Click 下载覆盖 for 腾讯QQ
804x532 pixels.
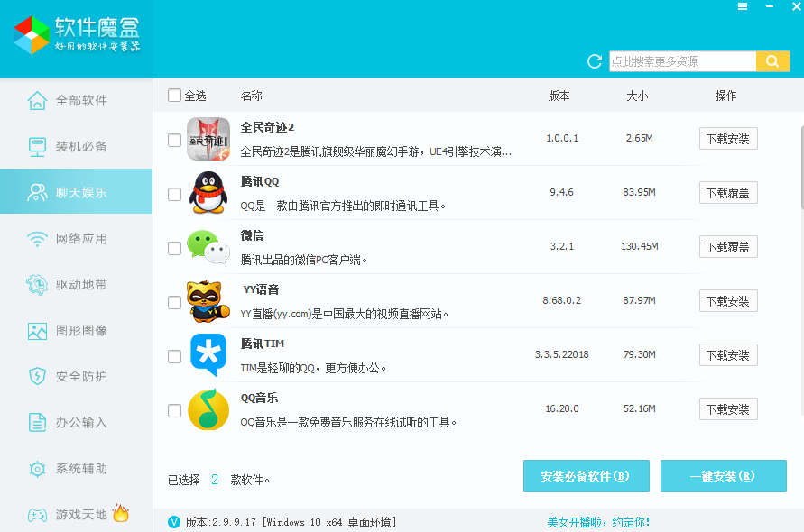(728, 193)
